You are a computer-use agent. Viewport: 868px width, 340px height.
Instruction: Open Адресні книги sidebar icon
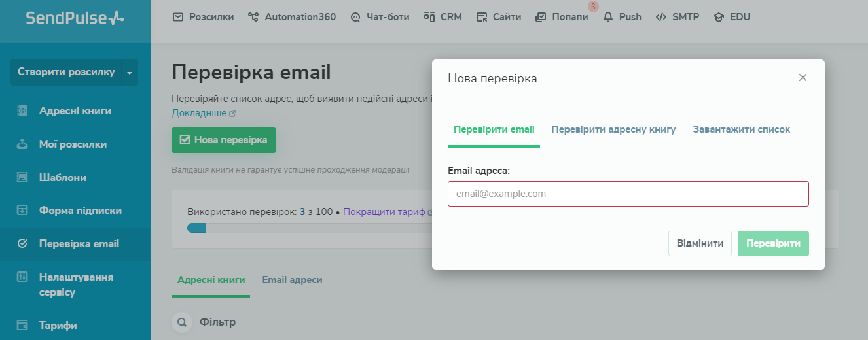pos(22,111)
